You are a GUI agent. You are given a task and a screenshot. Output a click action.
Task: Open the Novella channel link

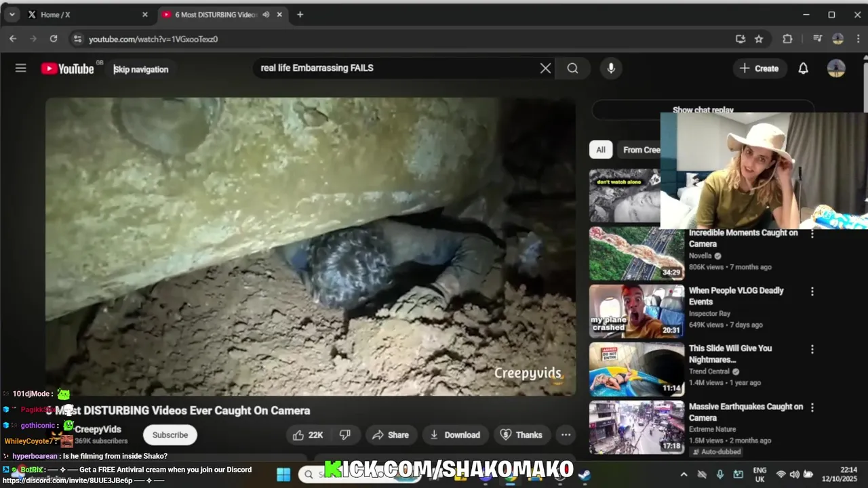click(700, 256)
